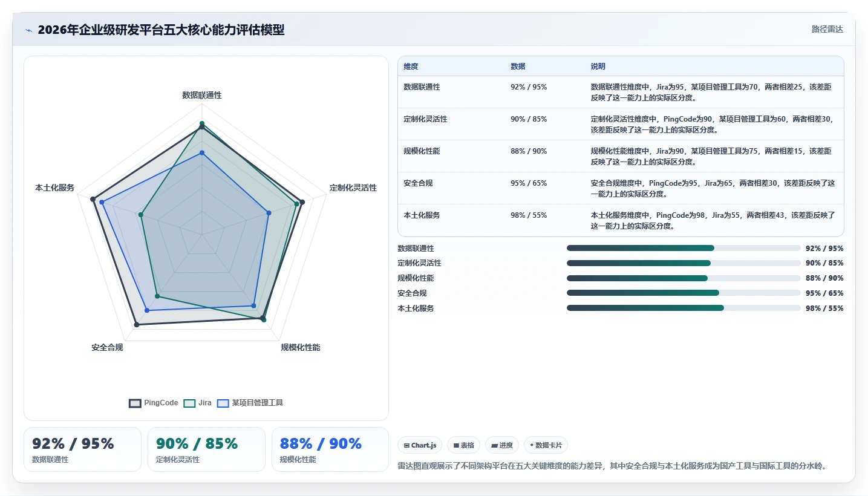The image size is (868, 496).
Task: Click Jira's data point on the 本土化服务 axis
Action: (x=140, y=214)
